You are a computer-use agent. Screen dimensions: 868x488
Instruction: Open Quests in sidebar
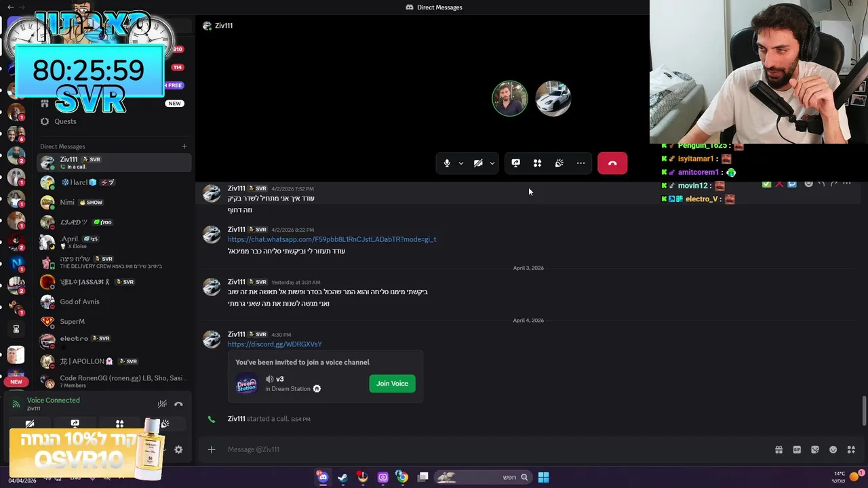[114, 121]
